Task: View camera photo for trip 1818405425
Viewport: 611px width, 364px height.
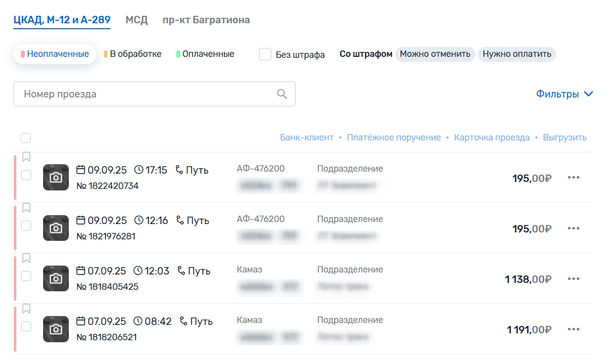Action: (x=56, y=278)
